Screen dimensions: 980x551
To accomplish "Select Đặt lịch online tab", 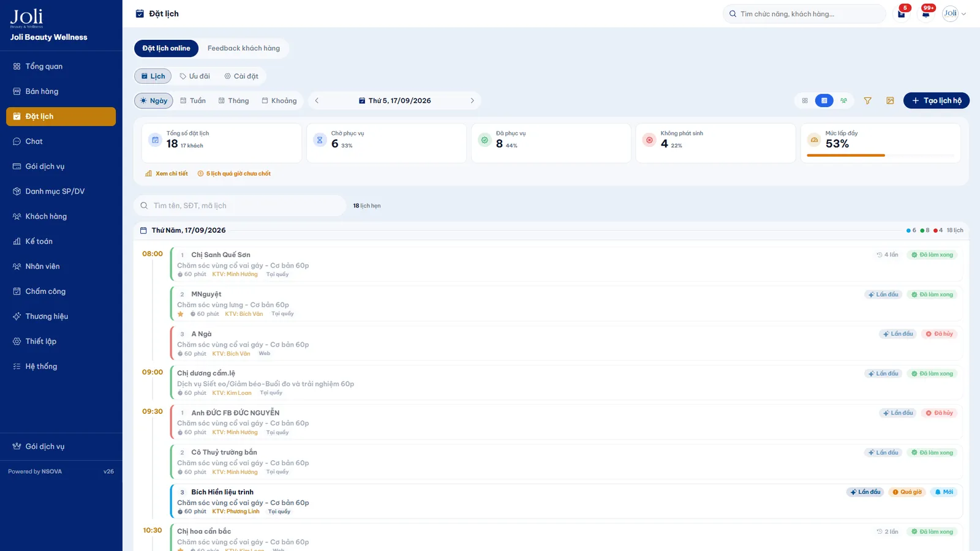I will [x=167, y=48].
